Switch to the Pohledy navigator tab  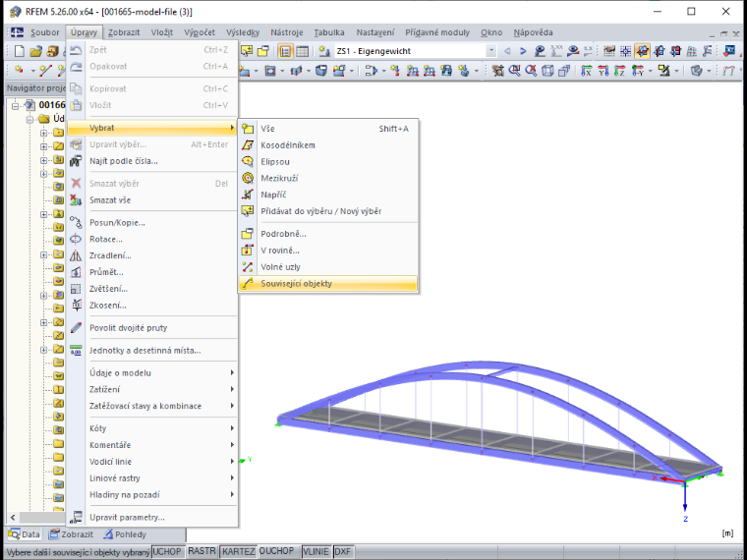coord(125,534)
